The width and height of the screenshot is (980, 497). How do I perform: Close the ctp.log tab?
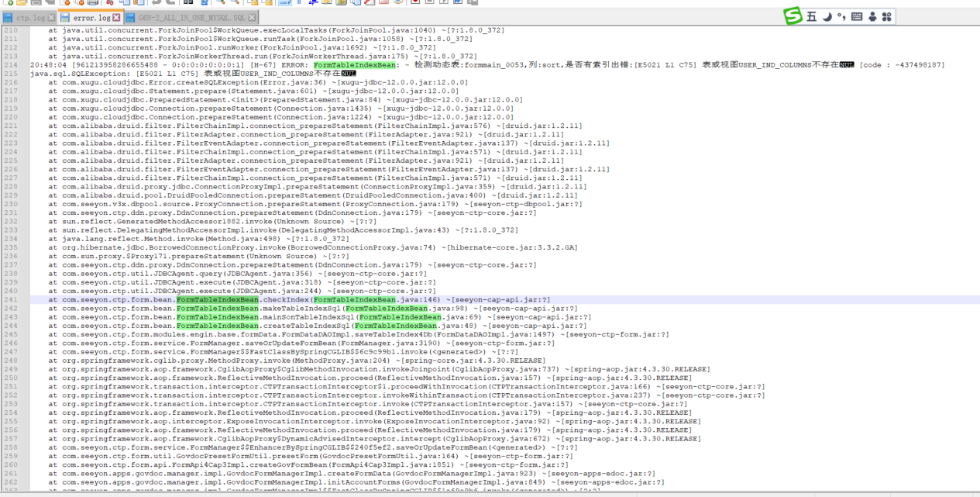[x=51, y=17]
